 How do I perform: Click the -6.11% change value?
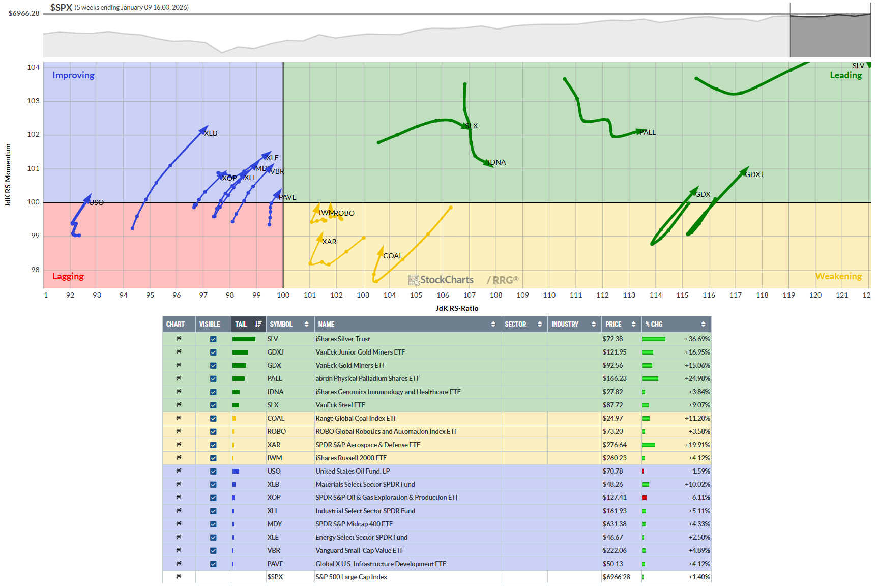(x=700, y=497)
